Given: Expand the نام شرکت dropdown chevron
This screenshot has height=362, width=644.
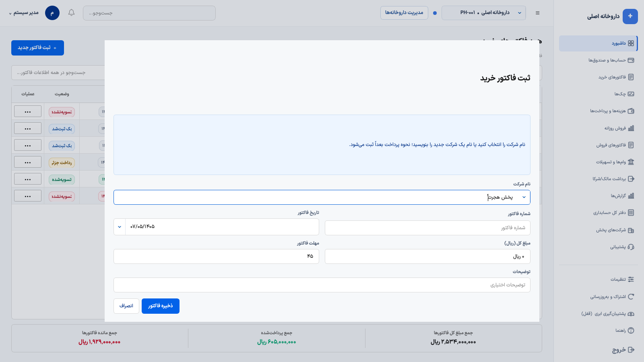Looking at the screenshot, I should tap(524, 197).
